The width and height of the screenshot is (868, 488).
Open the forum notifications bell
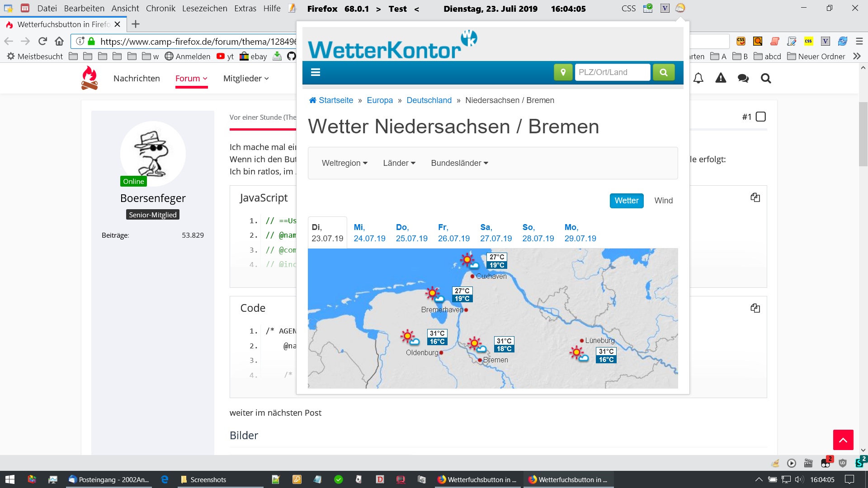coord(698,79)
